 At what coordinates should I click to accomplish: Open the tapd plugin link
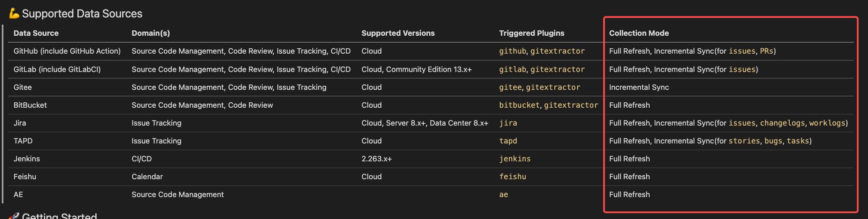(x=508, y=141)
